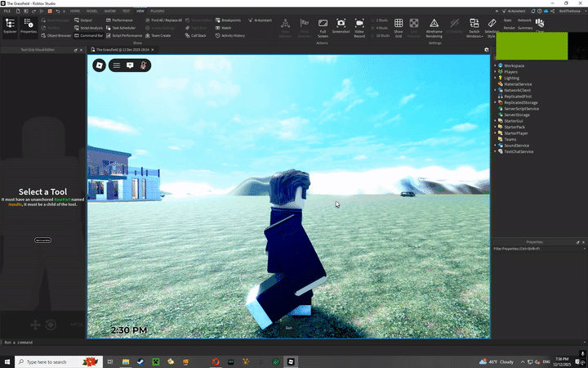Toggle the Output window
The width and height of the screenshot is (588, 368).
(85, 20)
